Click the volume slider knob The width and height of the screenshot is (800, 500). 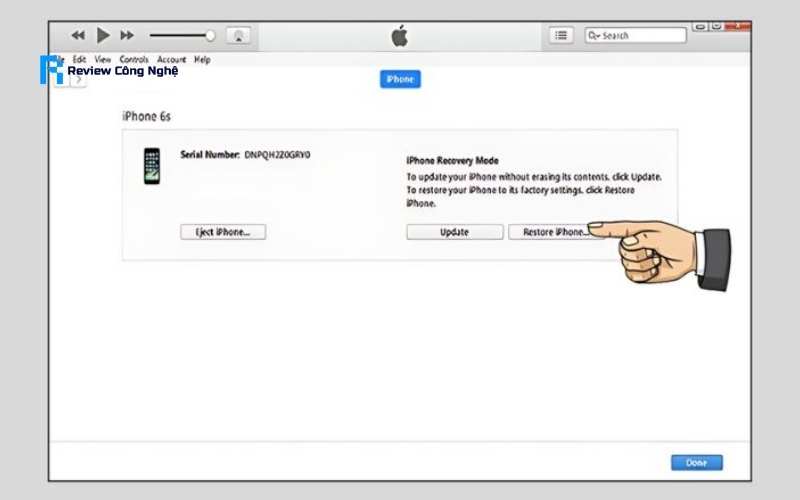(210, 35)
